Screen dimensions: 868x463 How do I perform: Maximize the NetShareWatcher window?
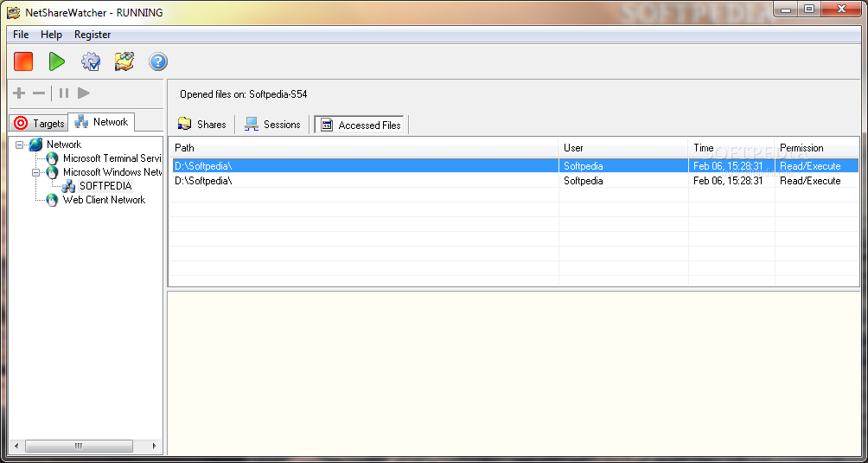pos(808,9)
